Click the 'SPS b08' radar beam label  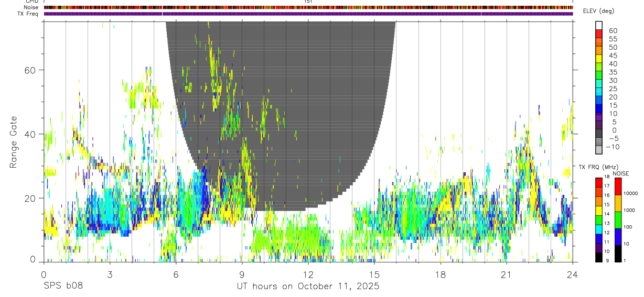click(x=62, y=286)
